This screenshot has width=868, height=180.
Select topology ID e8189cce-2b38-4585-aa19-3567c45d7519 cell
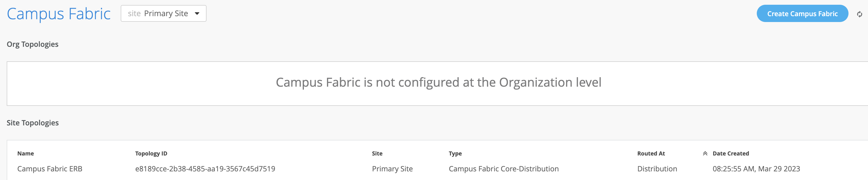[205, 169]
